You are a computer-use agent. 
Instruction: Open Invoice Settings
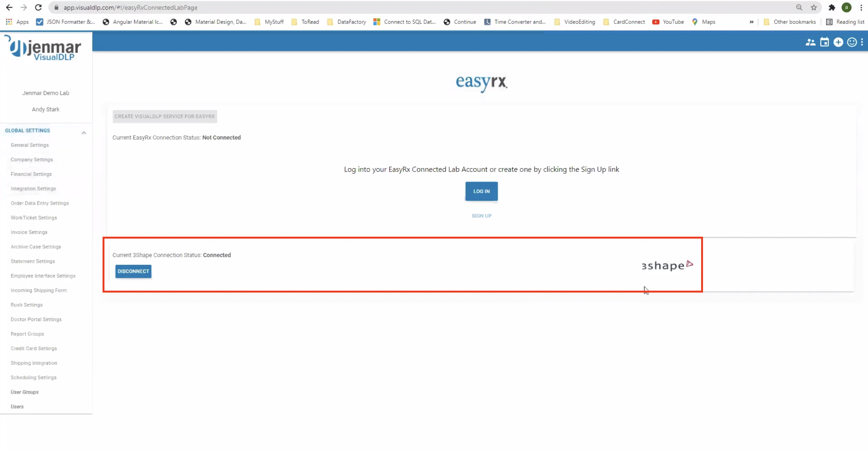[29, 232]
